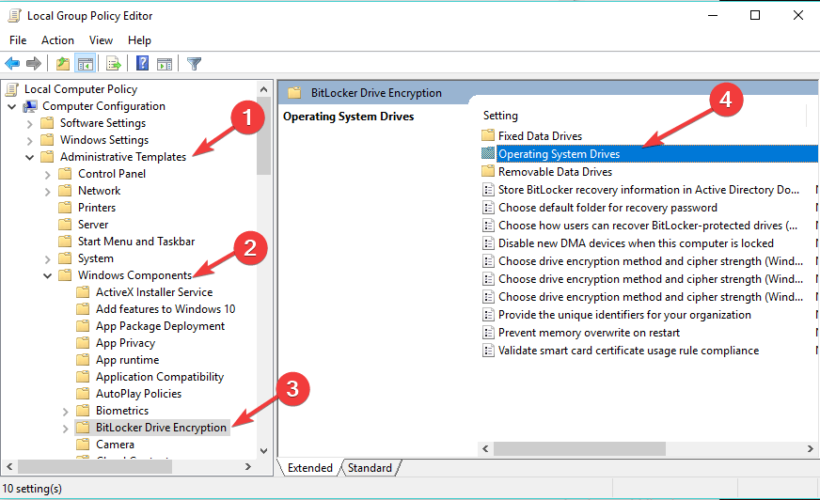Click the tree pane scroll right arrow
The width and height of the screenshot is (820, 500).
click(x=248, y=467)
